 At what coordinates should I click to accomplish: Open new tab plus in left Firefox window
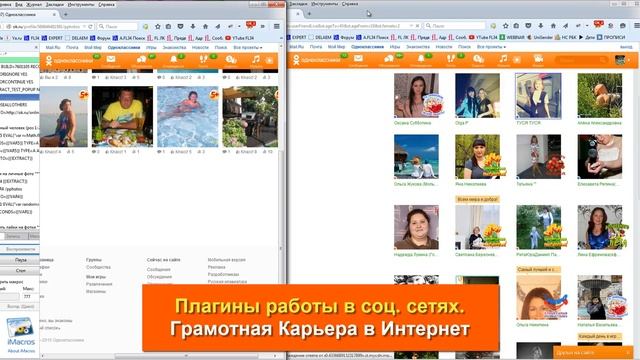66,14
